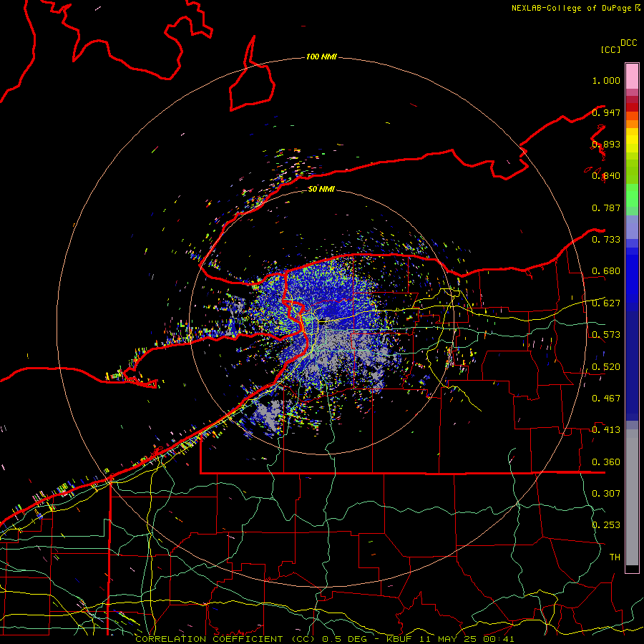This screenshot has width=644, height=644.
Task: Click the gray lower segment of color bar
Action: point(632,497)
